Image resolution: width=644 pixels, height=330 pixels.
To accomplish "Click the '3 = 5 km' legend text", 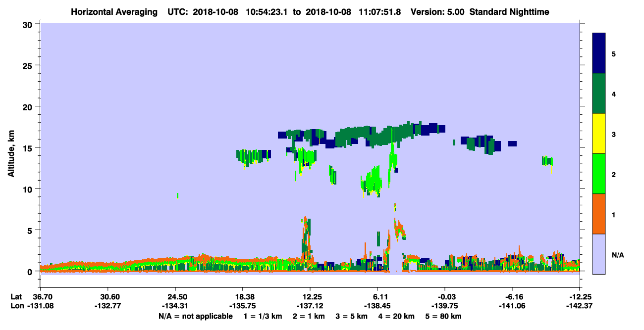I will [353, 316].
